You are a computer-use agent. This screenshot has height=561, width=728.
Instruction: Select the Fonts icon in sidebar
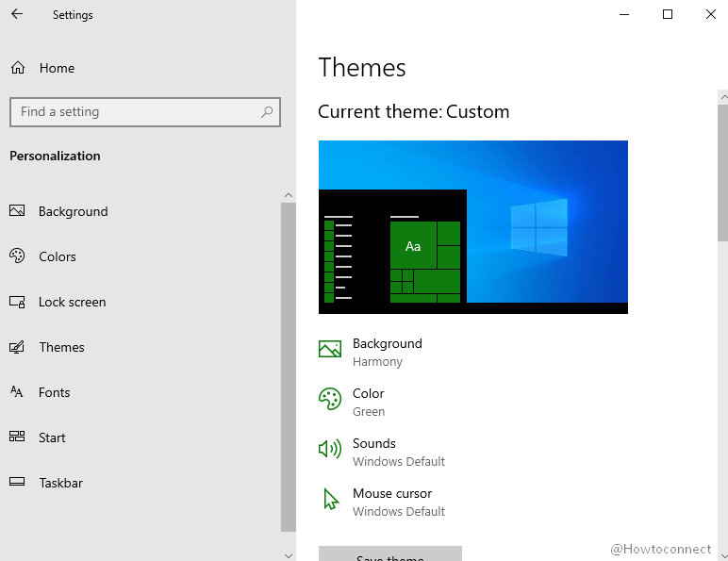pyautogui.click(x=17, y=391)
